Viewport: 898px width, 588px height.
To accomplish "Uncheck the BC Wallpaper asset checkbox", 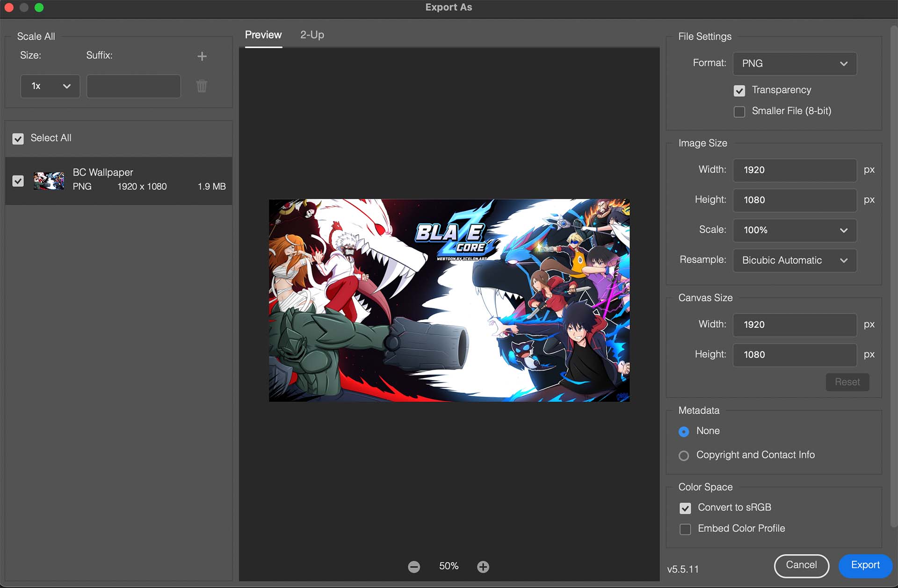I will [x=18, y=181].
